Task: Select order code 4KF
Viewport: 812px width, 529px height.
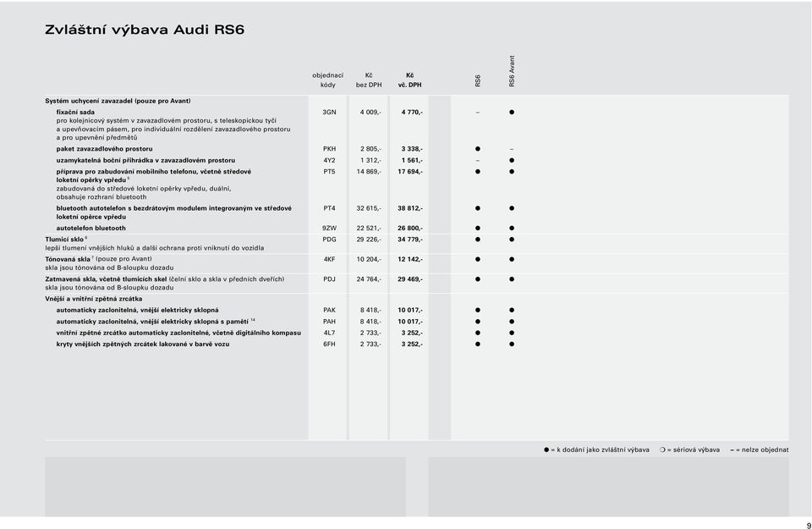Action: 329,259
